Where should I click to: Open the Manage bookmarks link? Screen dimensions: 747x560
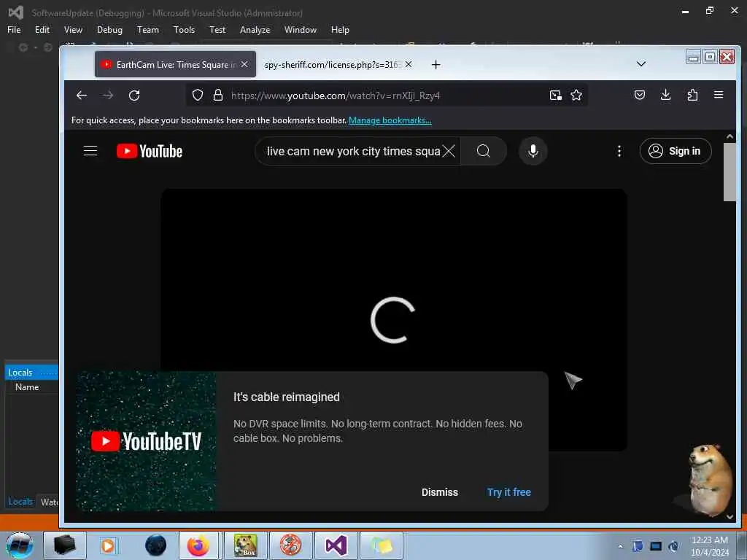tap(390, 120)
